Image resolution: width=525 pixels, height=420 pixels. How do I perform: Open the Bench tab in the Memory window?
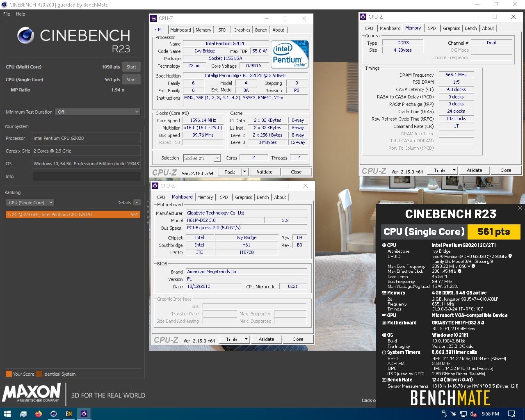[471, 28]
